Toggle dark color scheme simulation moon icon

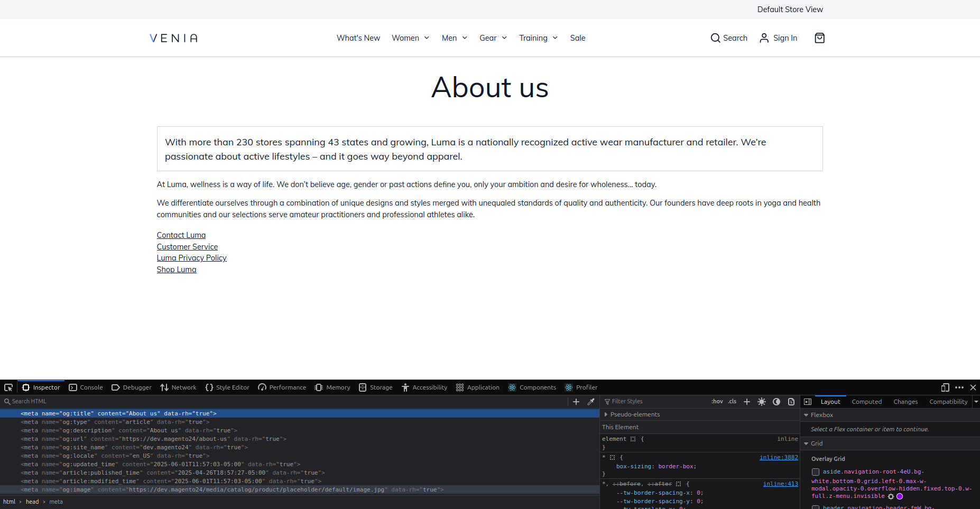click(x=776, y=402)
